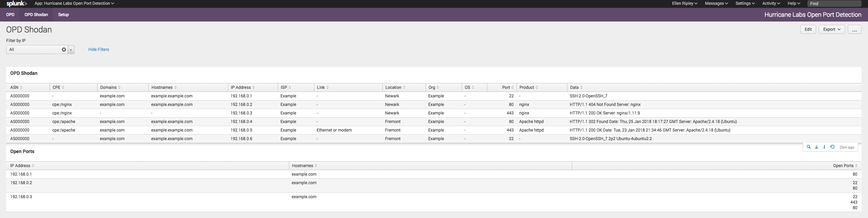Click the inspect info icon in panel footer
The height and width of the screenshot is (218, 868).
[x=824, y=147]
